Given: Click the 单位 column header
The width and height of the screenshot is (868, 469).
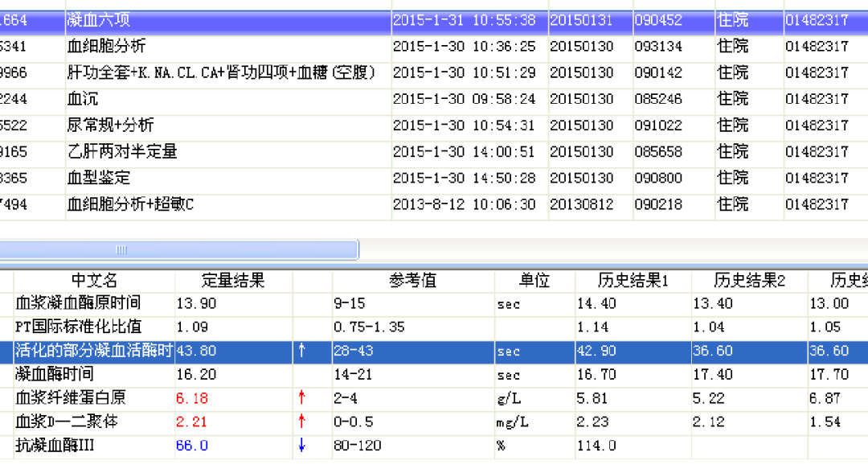Looking at the screenshot, I should (x=534, y=281).
